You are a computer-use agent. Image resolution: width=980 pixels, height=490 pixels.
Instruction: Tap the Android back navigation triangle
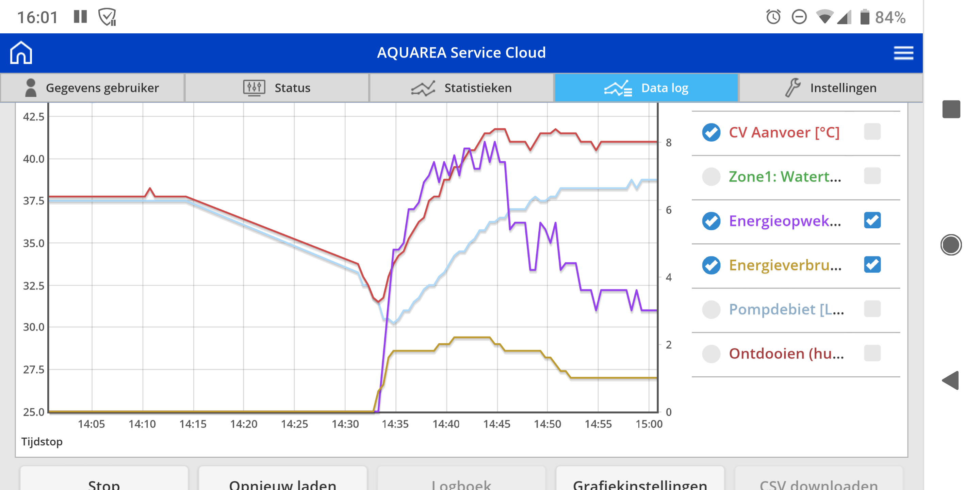[950, 380]
